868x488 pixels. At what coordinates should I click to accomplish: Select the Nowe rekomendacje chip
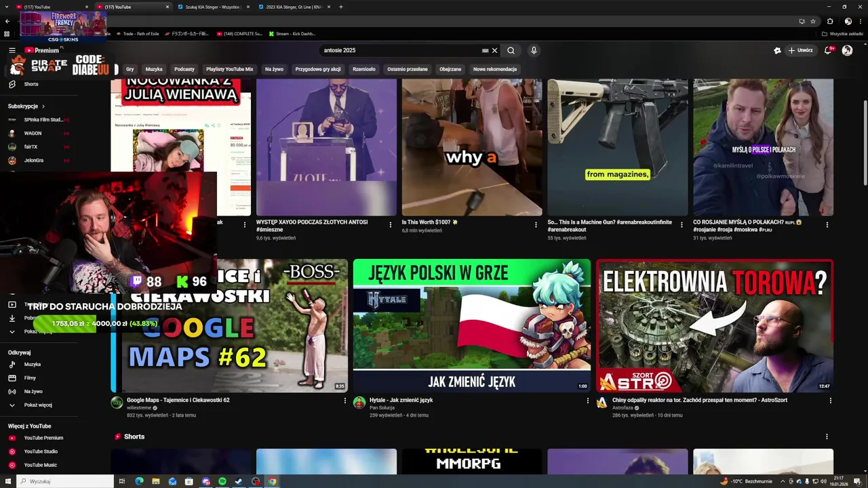click(x=495, y=69)
